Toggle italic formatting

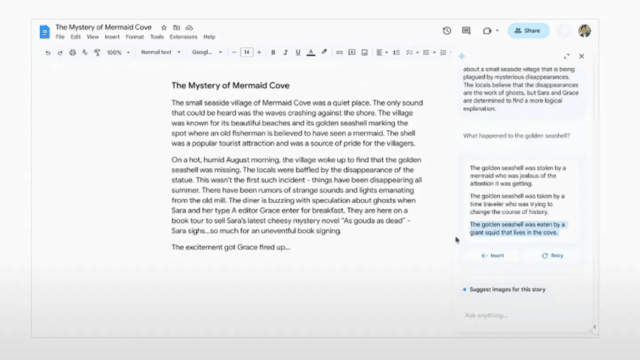(x=285, y=52)
